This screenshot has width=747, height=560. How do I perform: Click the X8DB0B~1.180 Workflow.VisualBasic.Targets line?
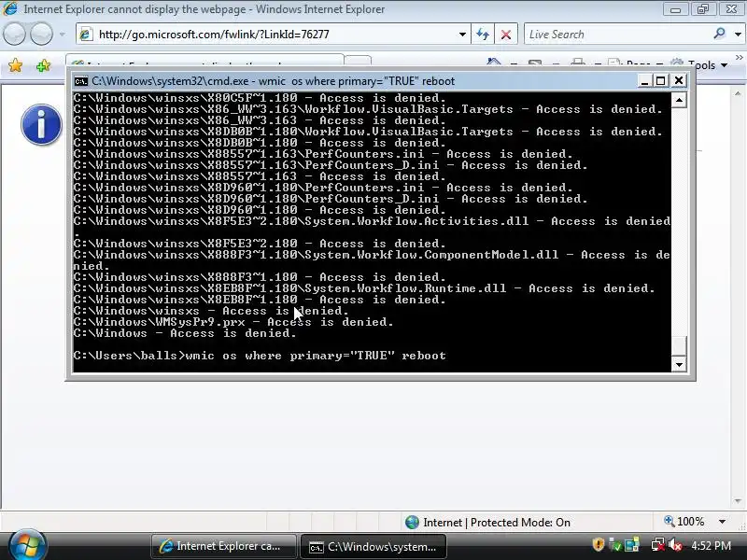[x=368, y=132]
